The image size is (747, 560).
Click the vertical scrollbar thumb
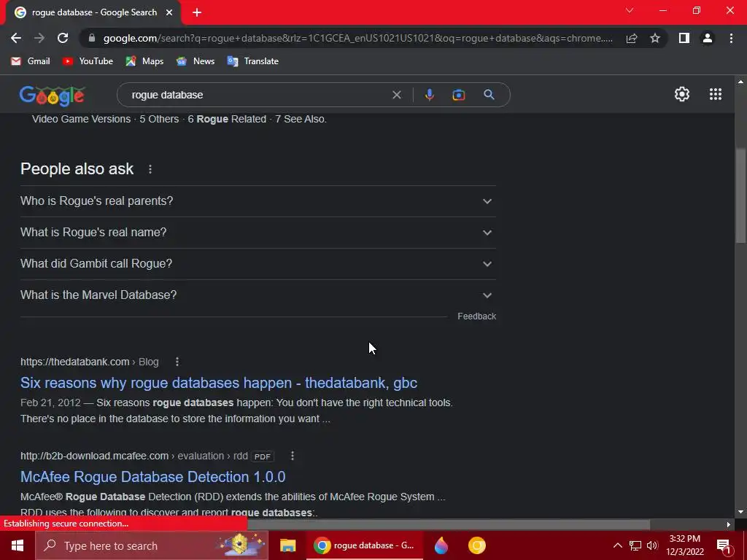(x=740, y=195)
